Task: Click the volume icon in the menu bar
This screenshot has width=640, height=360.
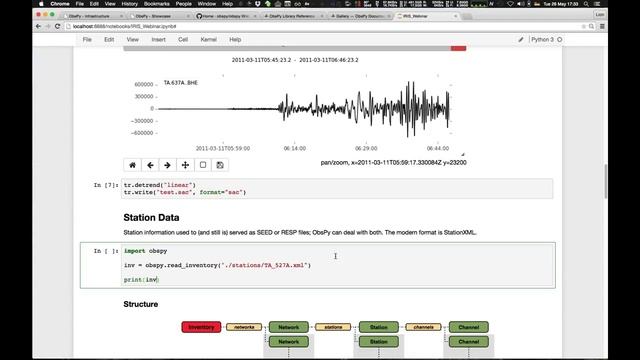Action: click(520, 4)
